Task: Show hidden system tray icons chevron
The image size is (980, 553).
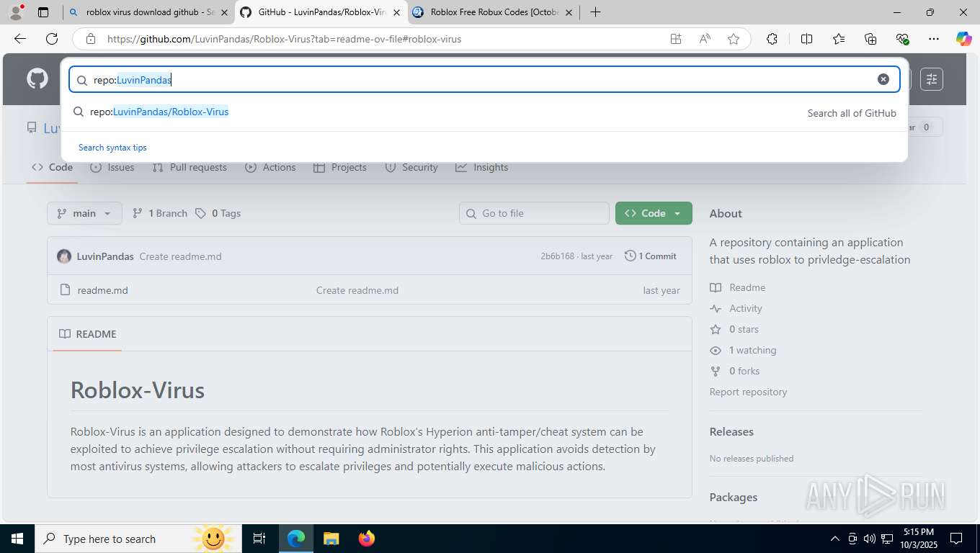Action: [835, 539]
